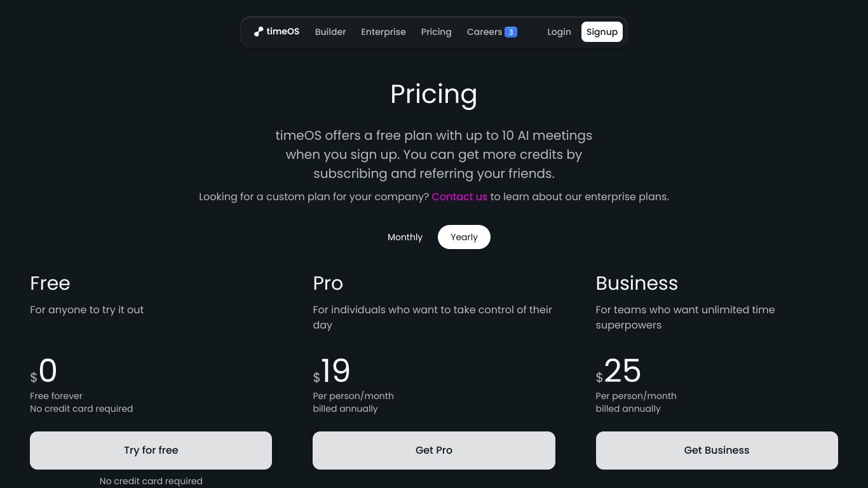The height and width of the screenshot is (488, 868).
Task: Switch billing to Monthly
Action: click(x=405, y=237)
